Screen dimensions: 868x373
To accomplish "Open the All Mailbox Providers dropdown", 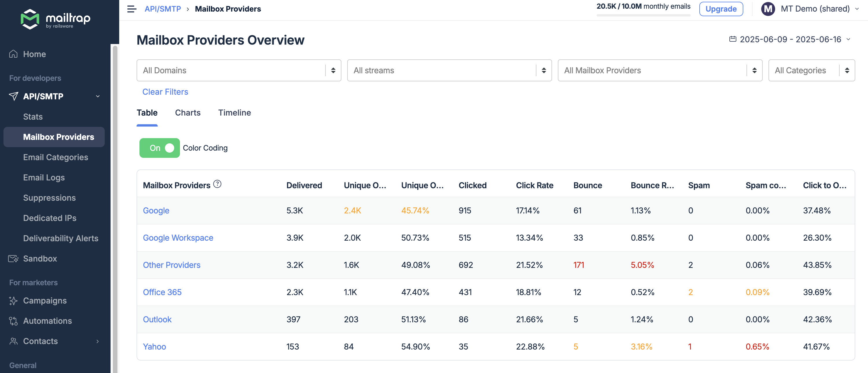I will [660, 70].
